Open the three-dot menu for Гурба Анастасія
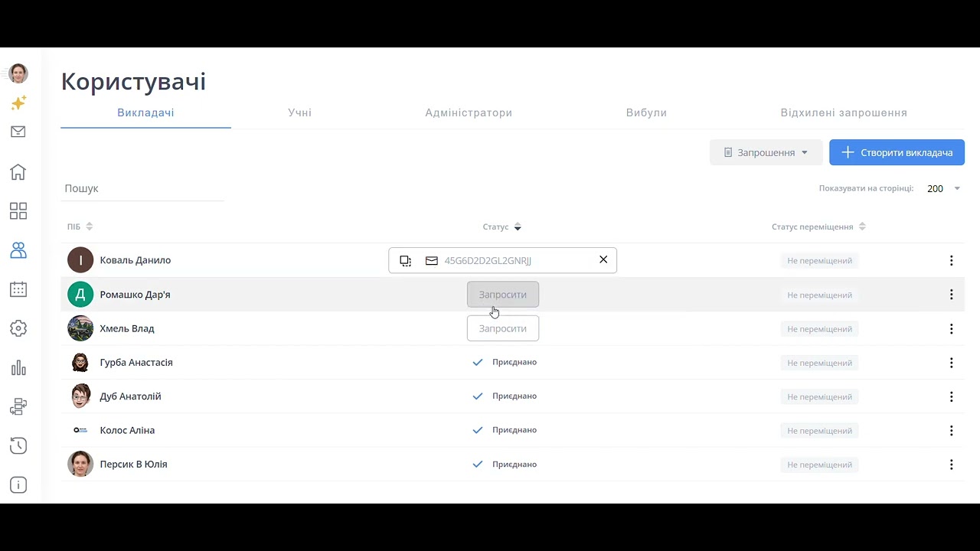 point(951,363)
